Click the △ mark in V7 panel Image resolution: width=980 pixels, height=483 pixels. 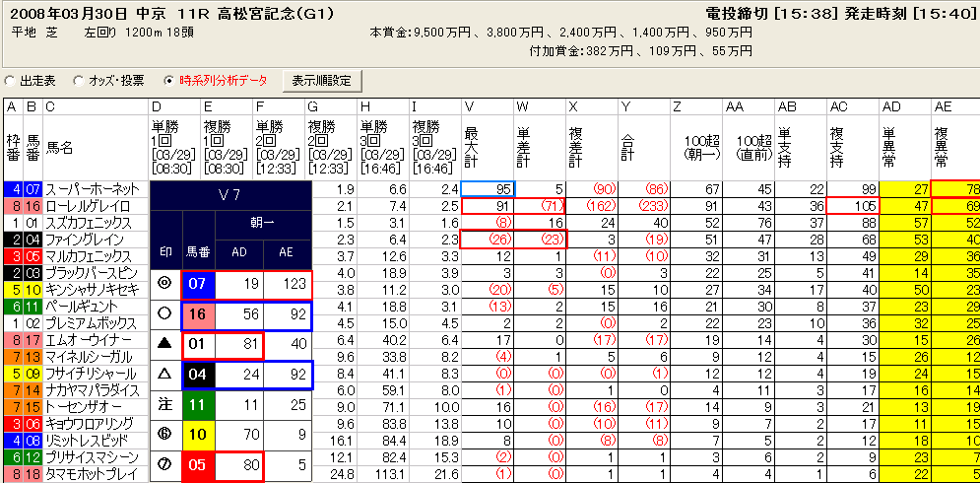166,375
